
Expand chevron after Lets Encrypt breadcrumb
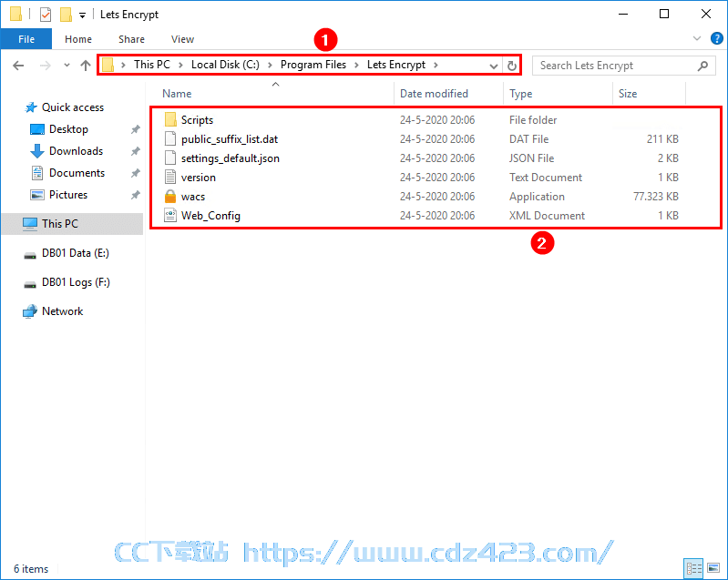pos(436,65)
